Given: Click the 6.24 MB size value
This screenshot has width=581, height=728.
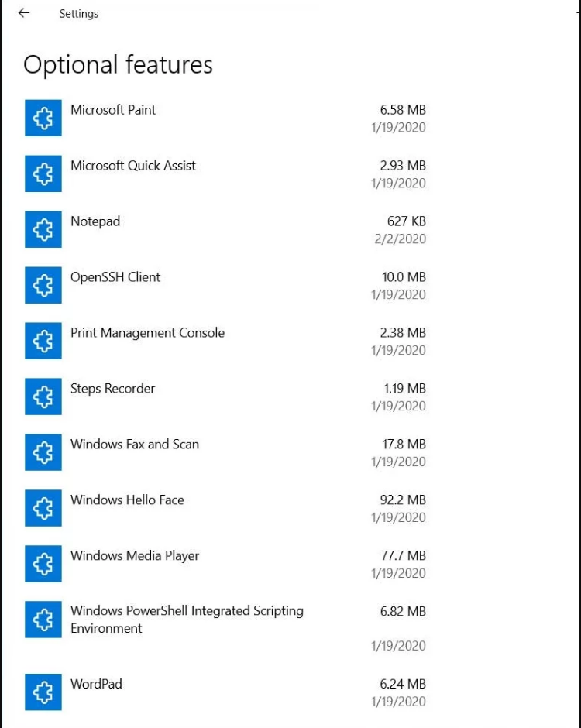Looking at the screenshot, I should (403, 684).
